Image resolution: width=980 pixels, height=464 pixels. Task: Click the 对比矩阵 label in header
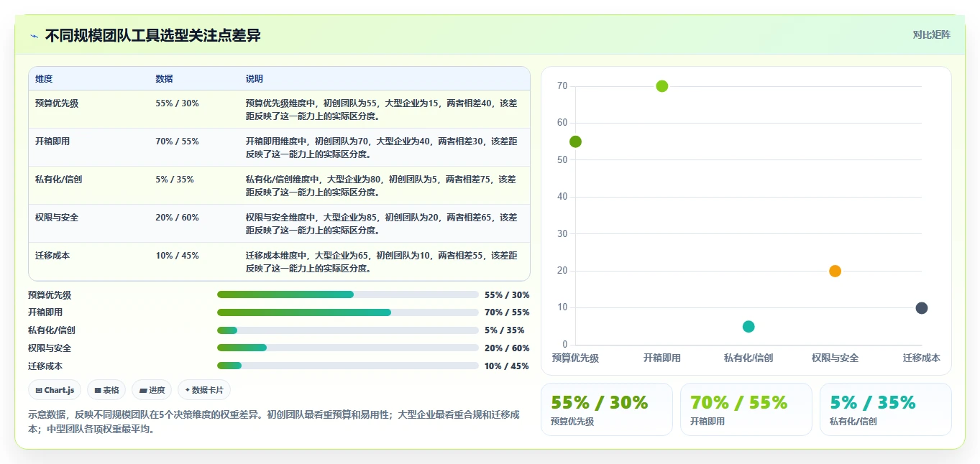931,34
